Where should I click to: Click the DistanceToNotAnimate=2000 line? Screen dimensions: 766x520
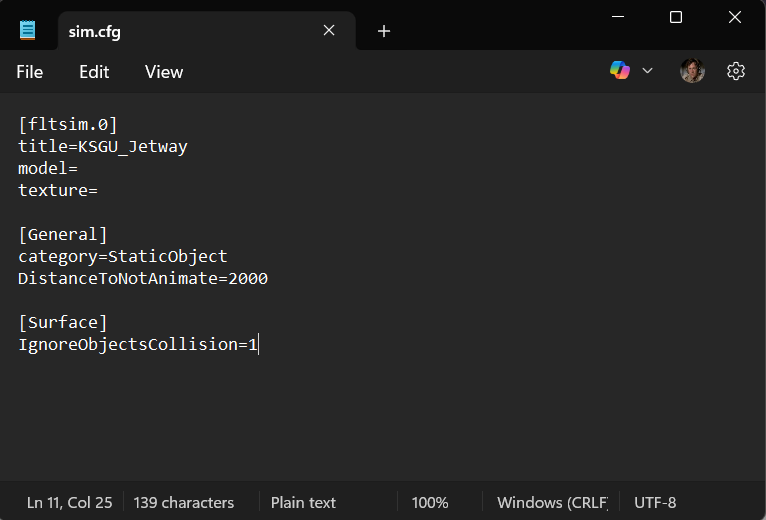click(x=143, y=279)
